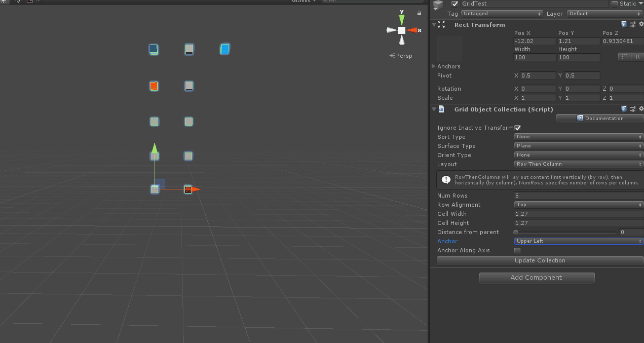Select the bright blue cube in the scene
The width and height of the screenshot is (644, 343).
coord(225,49)
